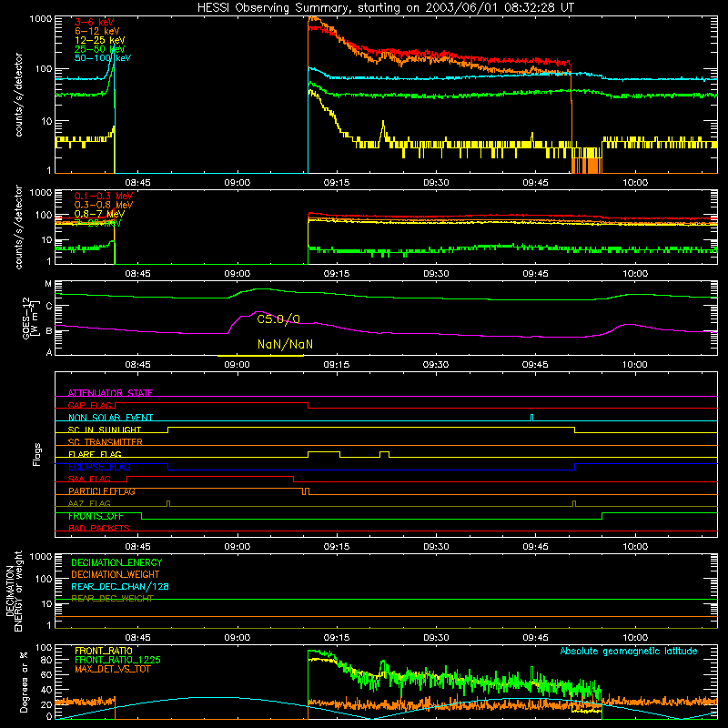Click the green FRONTS_OFF label

pyautogui.click(x=96, y=516)
